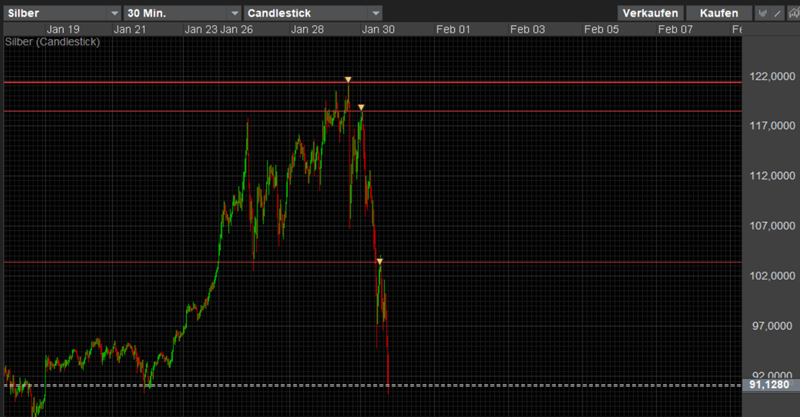Click the yellow marker near 103 level
The width and height of the screenshot is (800, 417).
[380, 261]
